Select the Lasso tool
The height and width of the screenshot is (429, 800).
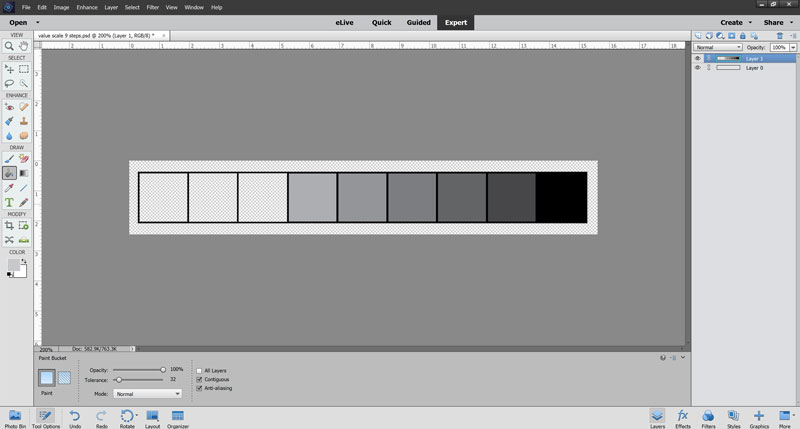[x=9, y=83]
